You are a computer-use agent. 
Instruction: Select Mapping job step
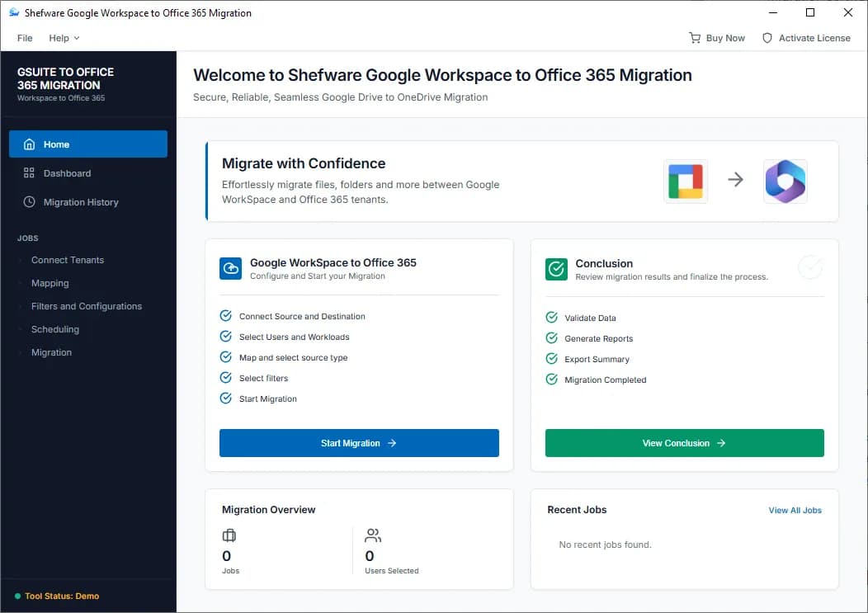[x=50, y=283]
